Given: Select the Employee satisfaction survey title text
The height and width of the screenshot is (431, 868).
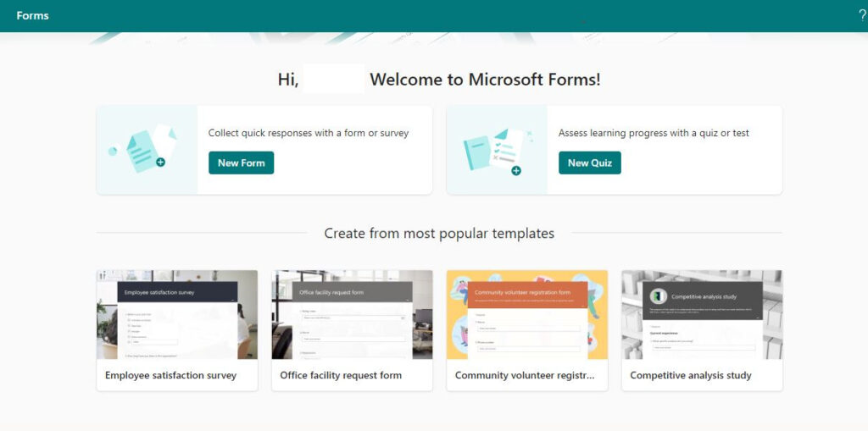Looking at the screenshot, I should click(x=170, y=375).
